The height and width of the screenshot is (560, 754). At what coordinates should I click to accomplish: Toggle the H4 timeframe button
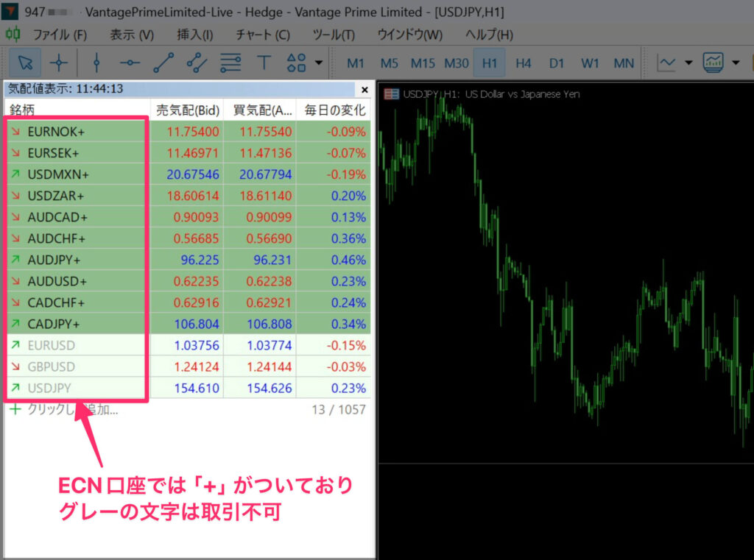pyautogui.click(x=523, y=63)
